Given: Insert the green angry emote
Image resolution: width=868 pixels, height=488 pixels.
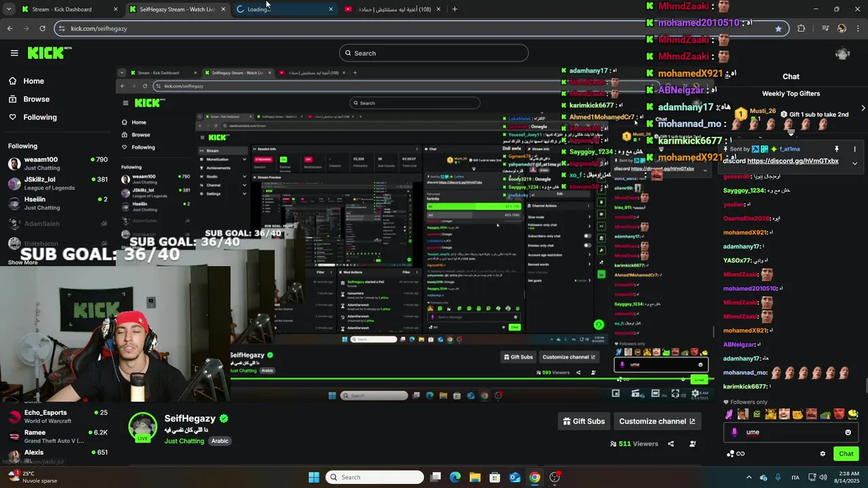Looking at the screenshot, I should coord(757,414).
